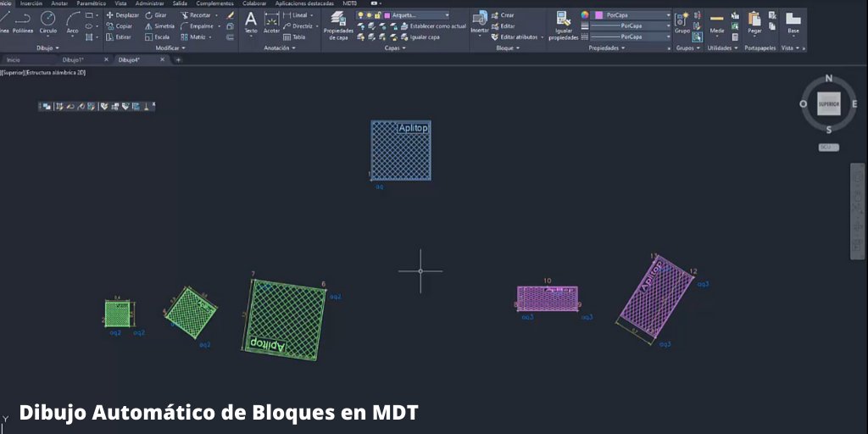Expand the Capas panel
The image size is (868, 434).
pyautogui.click(x=395, y=48)
